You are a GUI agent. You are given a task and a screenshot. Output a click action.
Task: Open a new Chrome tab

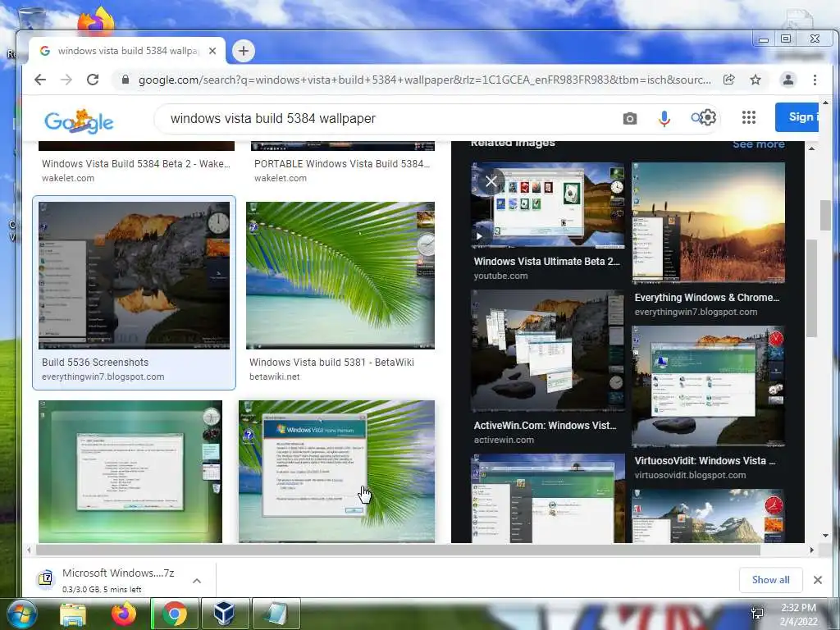click(x=243, y=51)
